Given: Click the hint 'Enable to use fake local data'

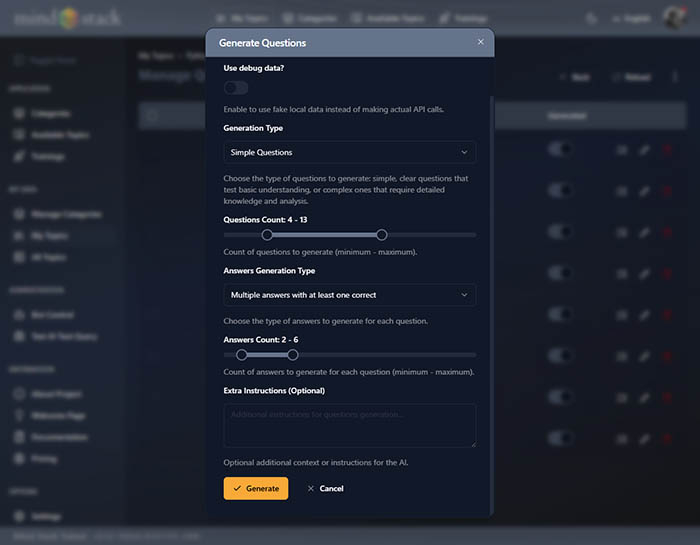Looking at the screenshot, I should click(333, 109).
